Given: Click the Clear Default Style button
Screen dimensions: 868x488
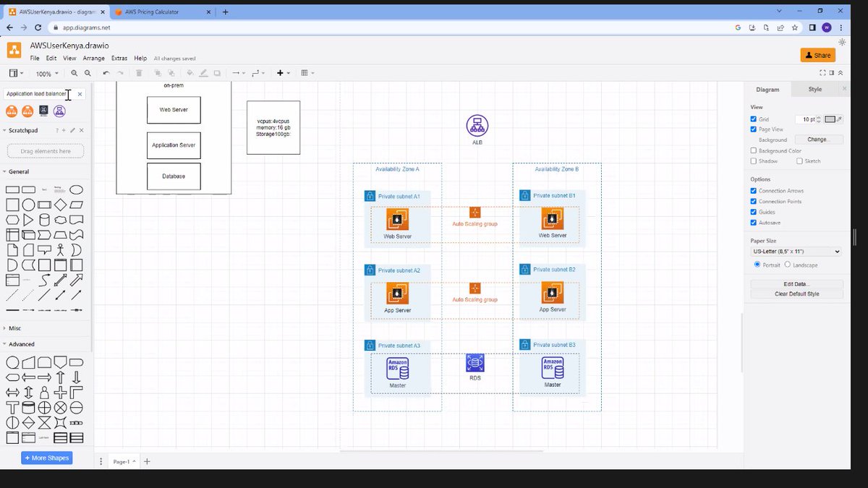Looking at the screenshot, I should 796,294.
